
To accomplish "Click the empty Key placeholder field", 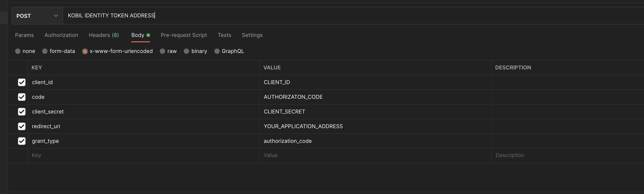I will click(142, 156).
